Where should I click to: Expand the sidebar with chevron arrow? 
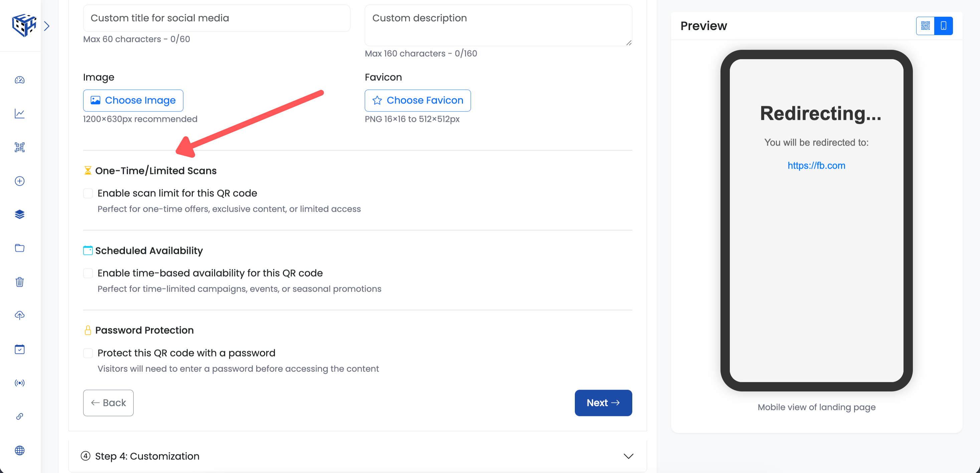[x=47, y=26]
